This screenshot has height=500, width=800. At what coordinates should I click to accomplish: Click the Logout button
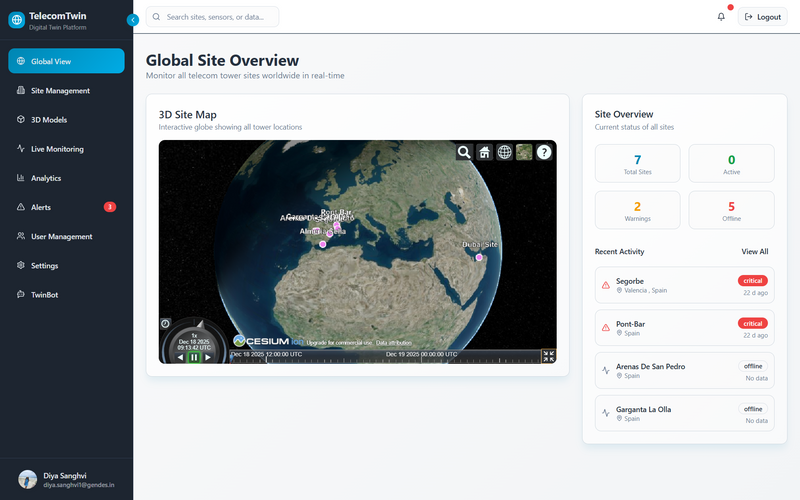(x=762, y=17)
